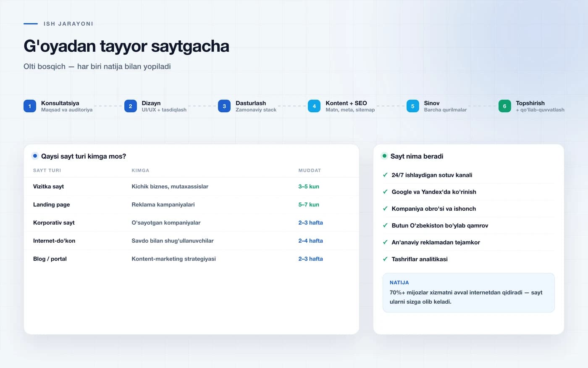Click '70%+ mijozlar xizmatni avval' callout text
The width and height of the screenshot is (588, 368).
point(466,297)
